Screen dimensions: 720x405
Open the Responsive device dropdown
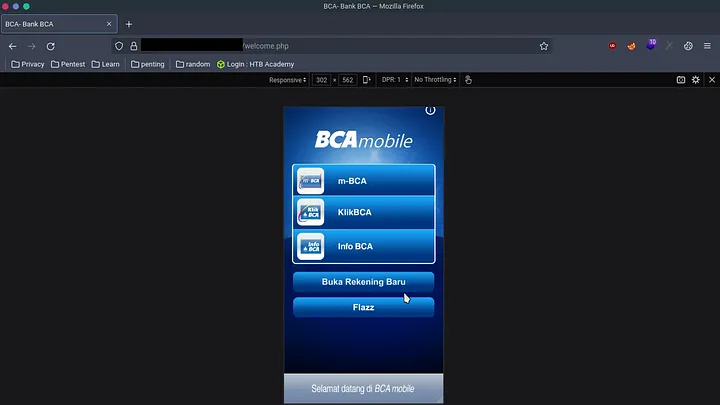pyautogui.click(x=287, y=80)
